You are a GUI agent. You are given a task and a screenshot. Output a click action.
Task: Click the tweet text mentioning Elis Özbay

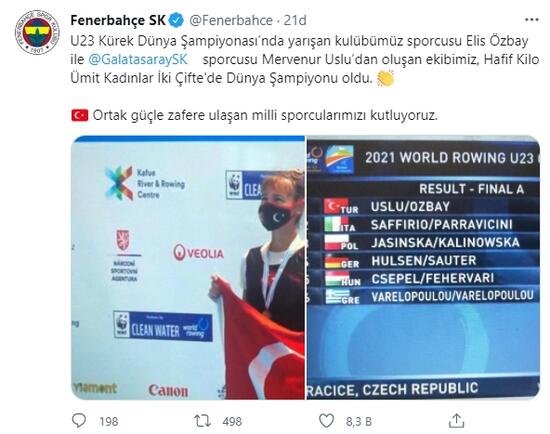[x=305, y=59]
